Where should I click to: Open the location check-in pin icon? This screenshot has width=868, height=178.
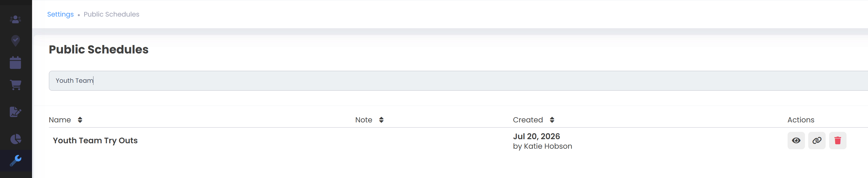[x=15, y=41]
